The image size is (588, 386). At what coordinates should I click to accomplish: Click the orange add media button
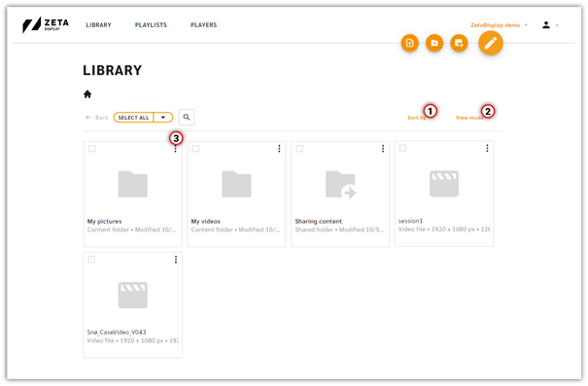(x=459, y=43)
